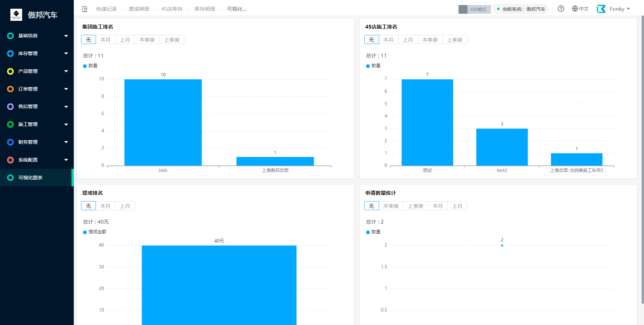The height and width of the screenshot is (325, 644).
Task: Click the 上海总部-戈纳美施工车间3 bar
Action: point(577,159)
